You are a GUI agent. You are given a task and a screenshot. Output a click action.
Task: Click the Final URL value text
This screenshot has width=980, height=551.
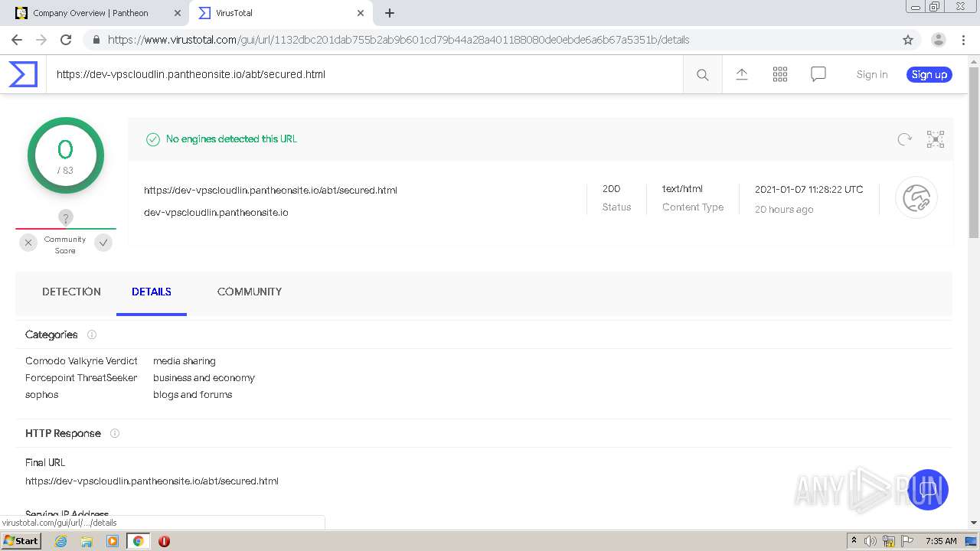(152, 481)
